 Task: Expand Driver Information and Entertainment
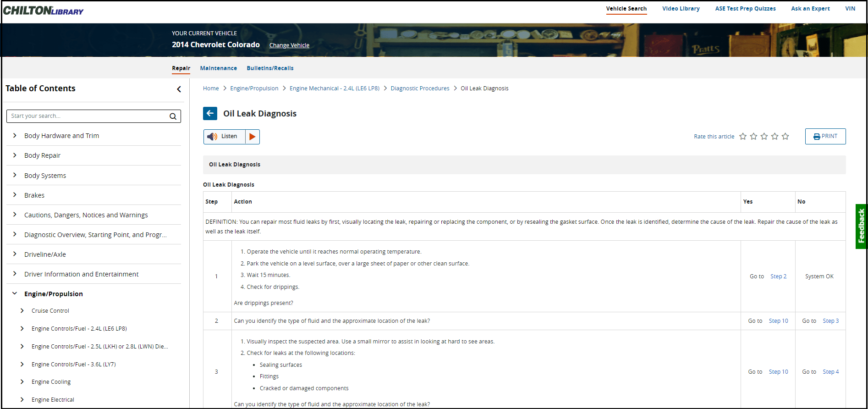click(x=15, y=273)
